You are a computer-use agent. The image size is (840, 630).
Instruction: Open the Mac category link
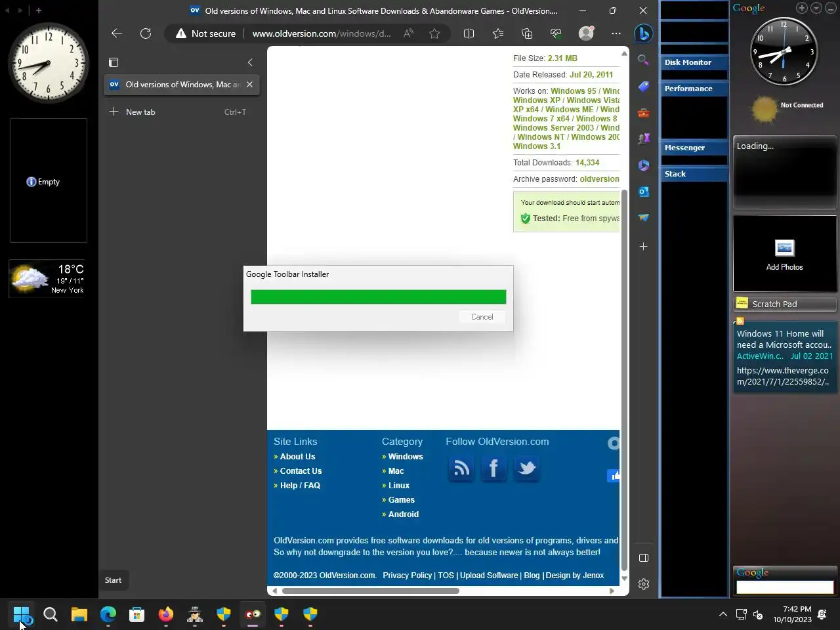coord(396,471)
